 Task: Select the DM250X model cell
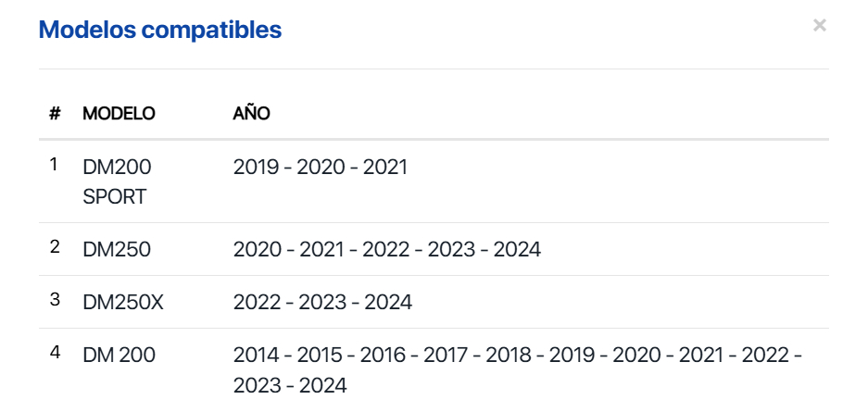[x=123, y=302]
